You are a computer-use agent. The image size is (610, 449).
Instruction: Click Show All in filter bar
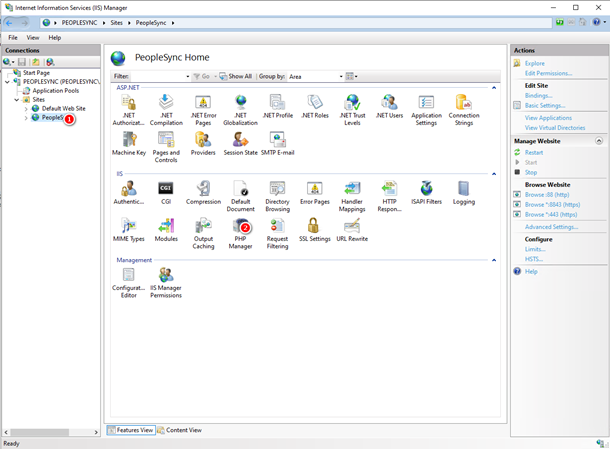pyautogui.click(x=236, y=76)
